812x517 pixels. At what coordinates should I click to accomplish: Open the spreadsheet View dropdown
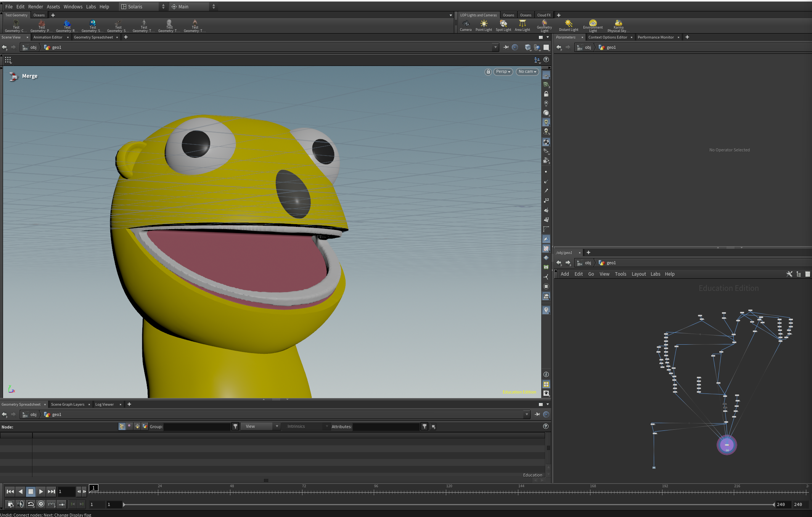pos(261,427)
